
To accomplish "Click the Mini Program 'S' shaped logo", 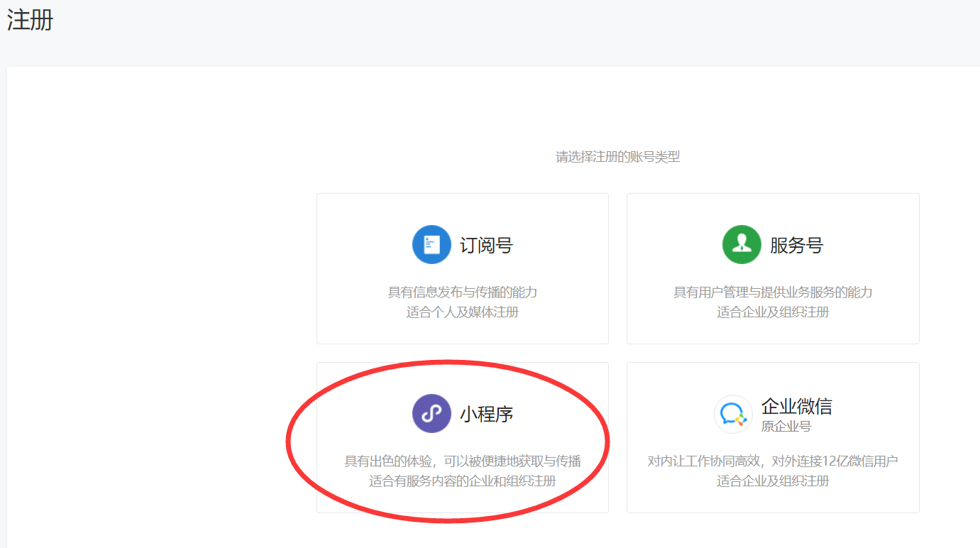I will click(431, 413).
